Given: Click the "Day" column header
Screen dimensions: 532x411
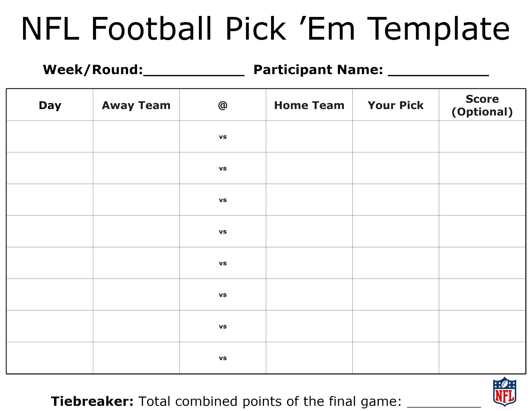Looking at the screenshot, I should [x=50, y=105].
